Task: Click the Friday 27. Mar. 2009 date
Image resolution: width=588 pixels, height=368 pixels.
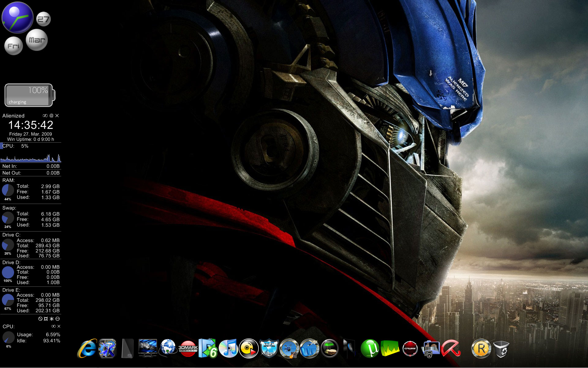Action: click(x=31, y=134)
